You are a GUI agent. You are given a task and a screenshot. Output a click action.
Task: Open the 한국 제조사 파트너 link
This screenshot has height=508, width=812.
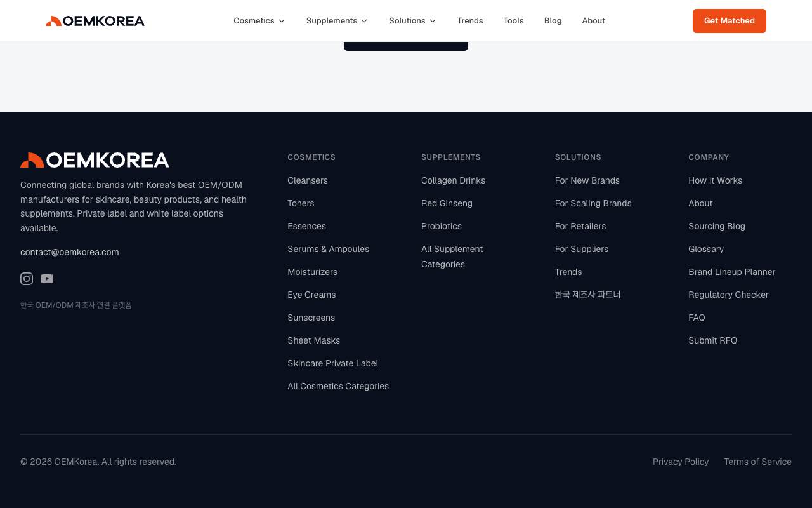pyautogui.click(x=588, y=295)
